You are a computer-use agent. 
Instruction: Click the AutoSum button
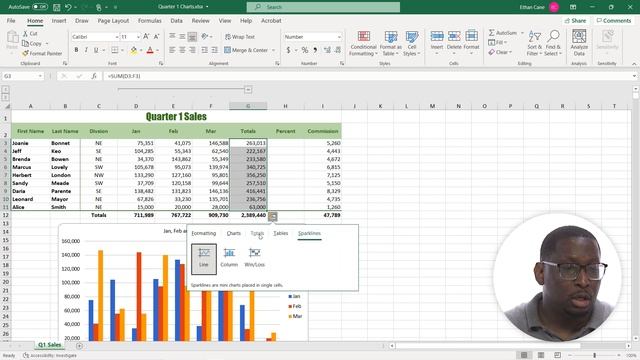tap(502, 33)
